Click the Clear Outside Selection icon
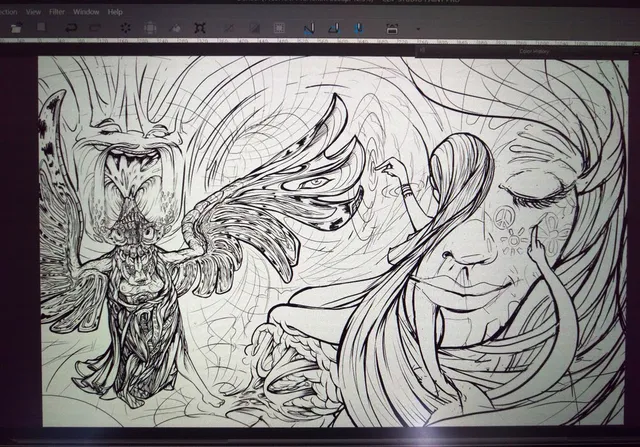 point(150,28)
